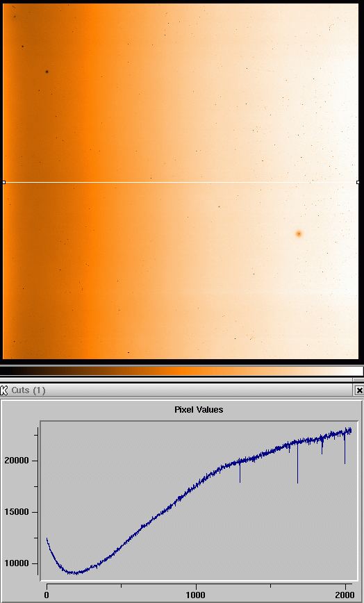Click the white end of the colorbar
Screen dimensions: 364x603
(x=356, y=371)
